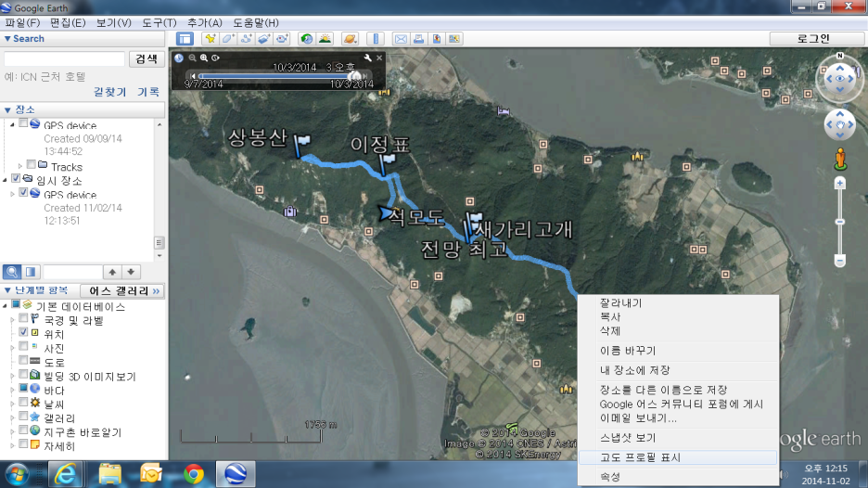Collapse the 장소 panel header arrow

pyautogui.click(x=7, y=109)
